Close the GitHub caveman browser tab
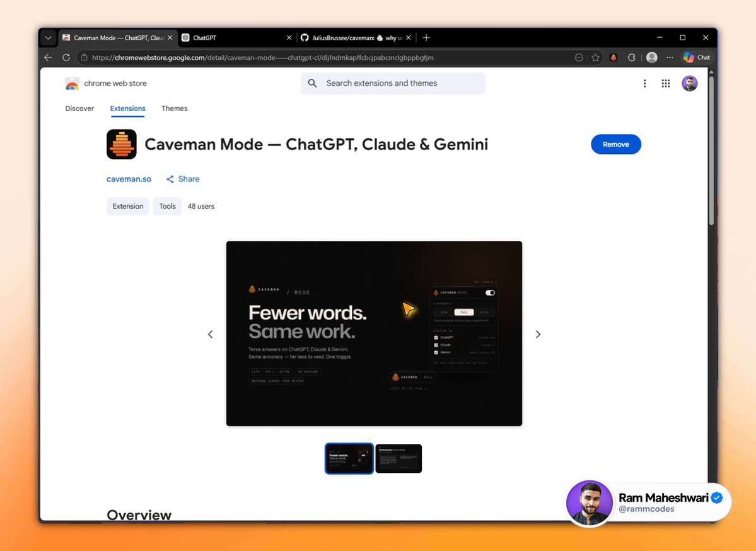Image resolution: width=756 pixels, height=551 pixels. 409,38
